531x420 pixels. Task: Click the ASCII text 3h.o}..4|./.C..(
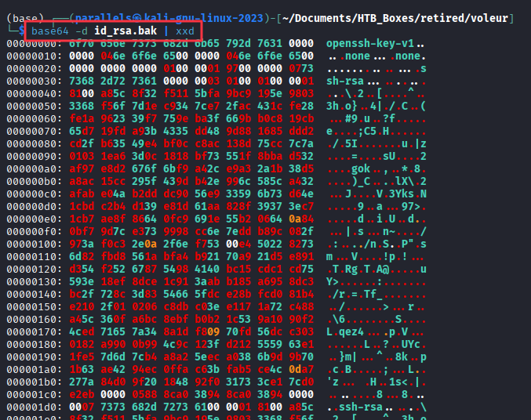(x=376, y=107)
